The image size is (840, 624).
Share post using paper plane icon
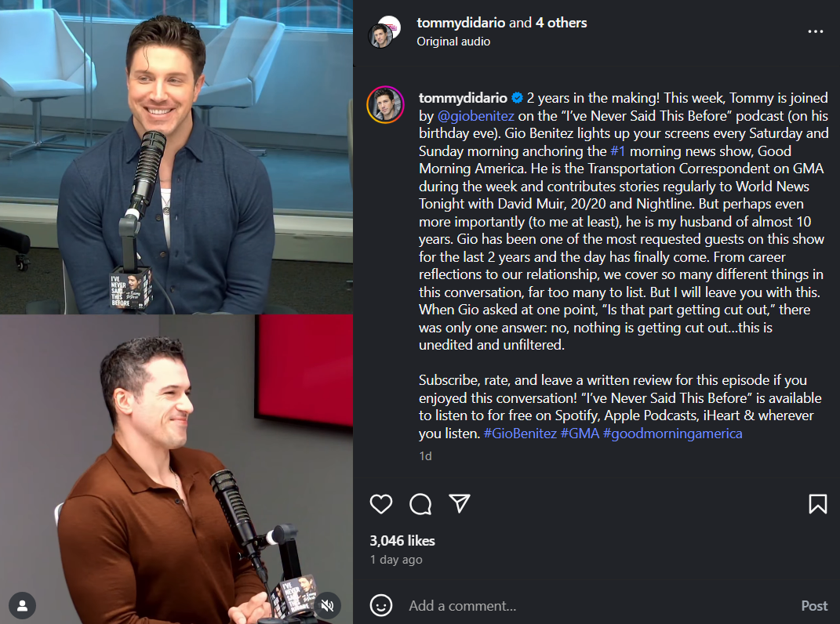460,503
